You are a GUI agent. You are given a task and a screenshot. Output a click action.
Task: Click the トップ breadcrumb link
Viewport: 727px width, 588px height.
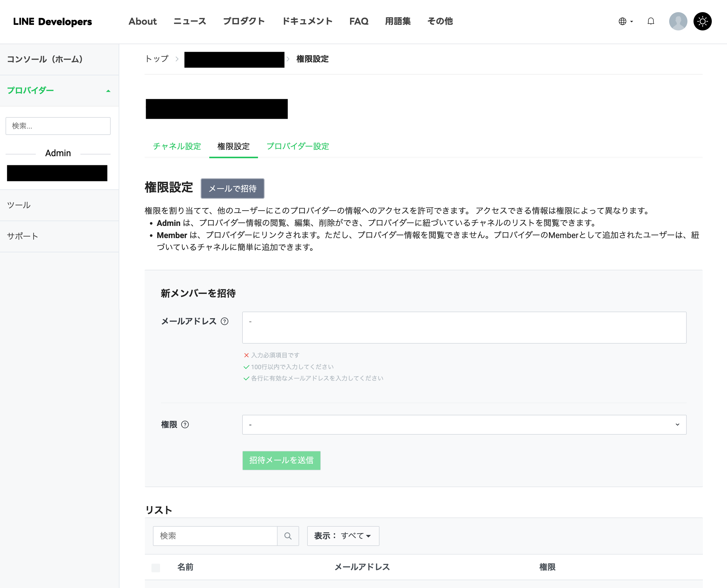[157, 59]
